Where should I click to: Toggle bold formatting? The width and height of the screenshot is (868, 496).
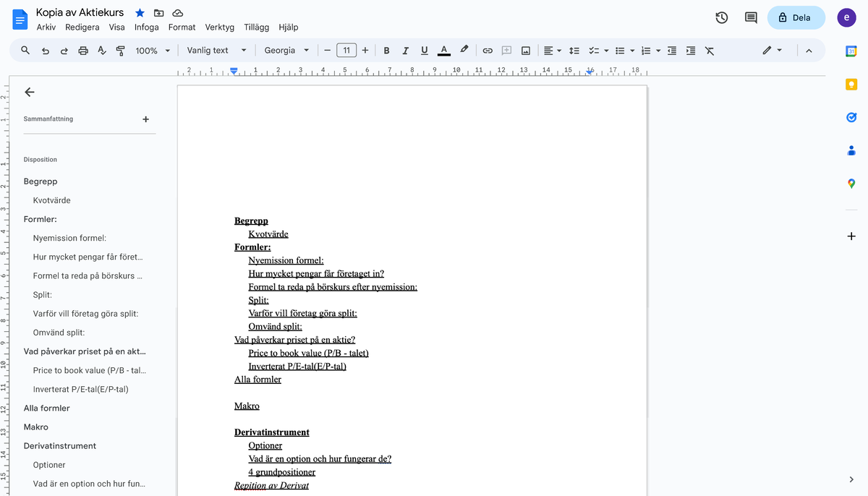386,51
